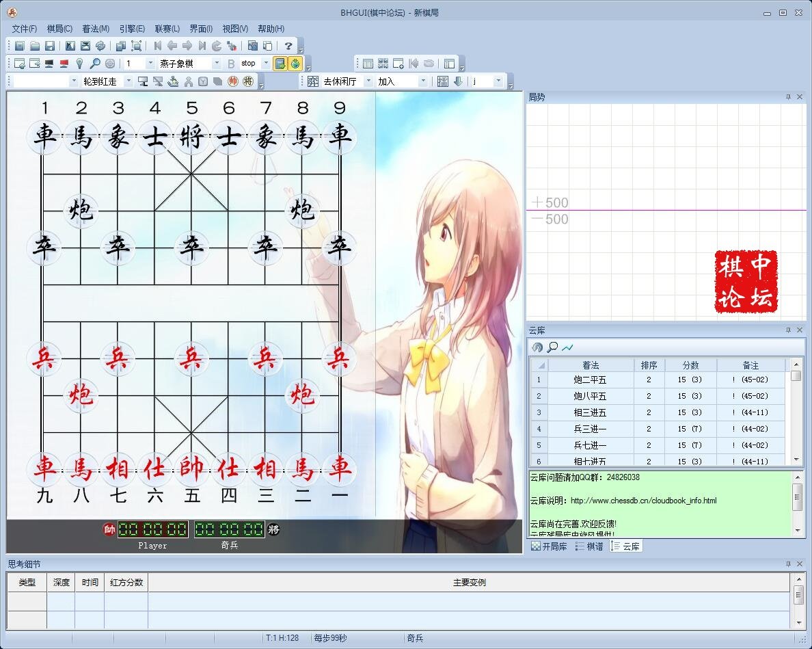
Task: Open the 文件(F) menu
Action: click(x=25, y=29)
